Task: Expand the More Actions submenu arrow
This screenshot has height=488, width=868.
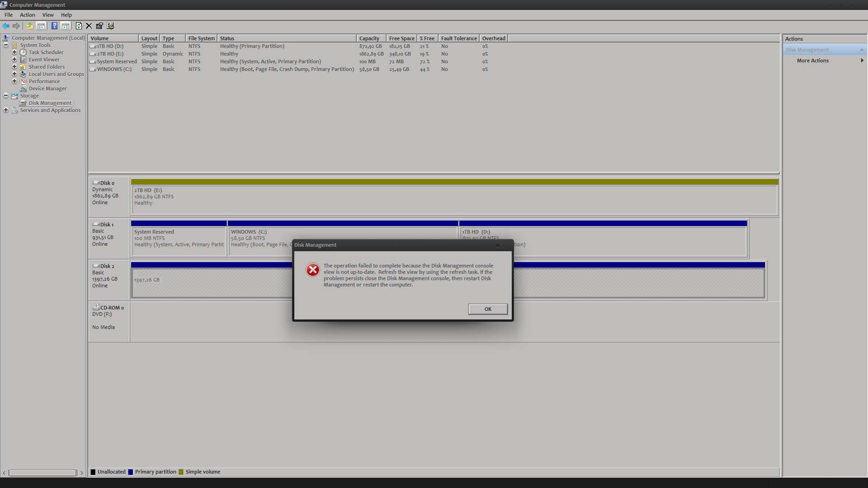Action: click(x=862, y=61)
